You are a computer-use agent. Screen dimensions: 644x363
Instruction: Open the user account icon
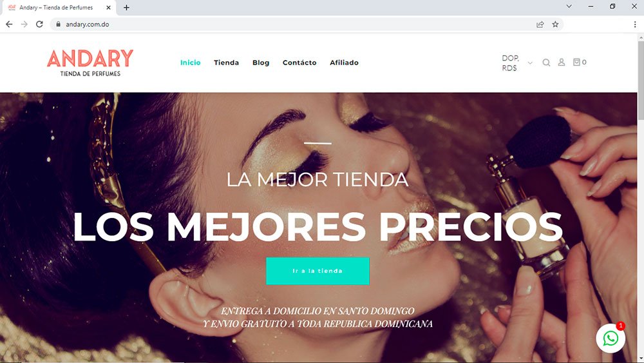click(x=562, y=62)
